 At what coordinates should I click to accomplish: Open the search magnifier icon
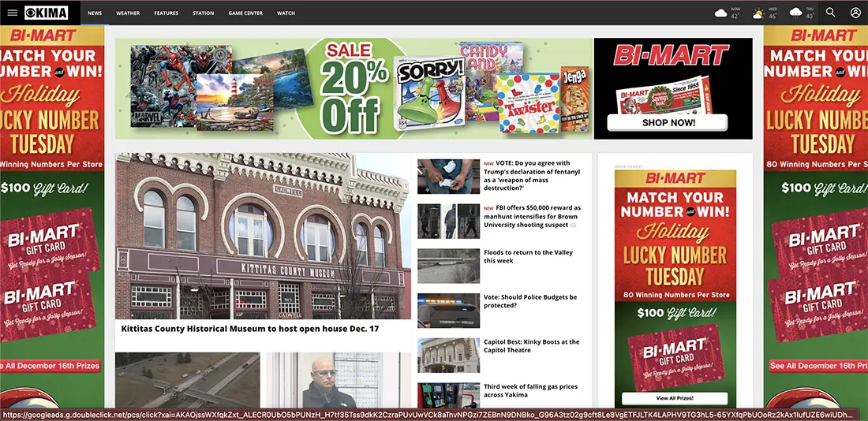coord(830,12)
